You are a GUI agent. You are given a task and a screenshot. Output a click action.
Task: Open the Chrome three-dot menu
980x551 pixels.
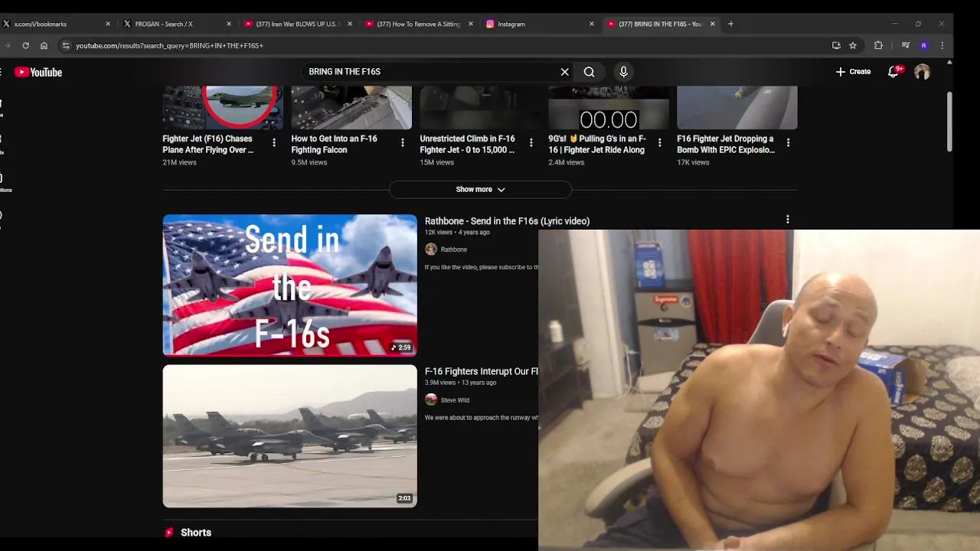[x=942, y=45]
